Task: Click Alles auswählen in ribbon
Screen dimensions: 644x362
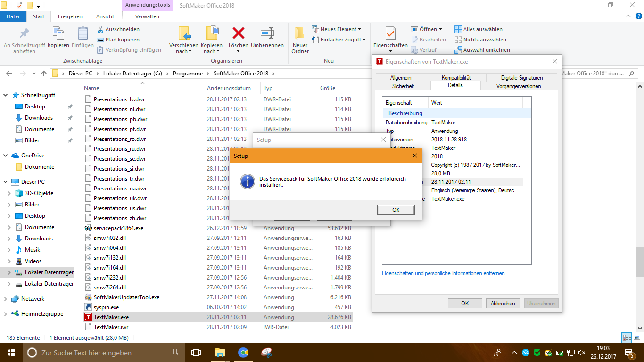Action: tap(479, 29)
